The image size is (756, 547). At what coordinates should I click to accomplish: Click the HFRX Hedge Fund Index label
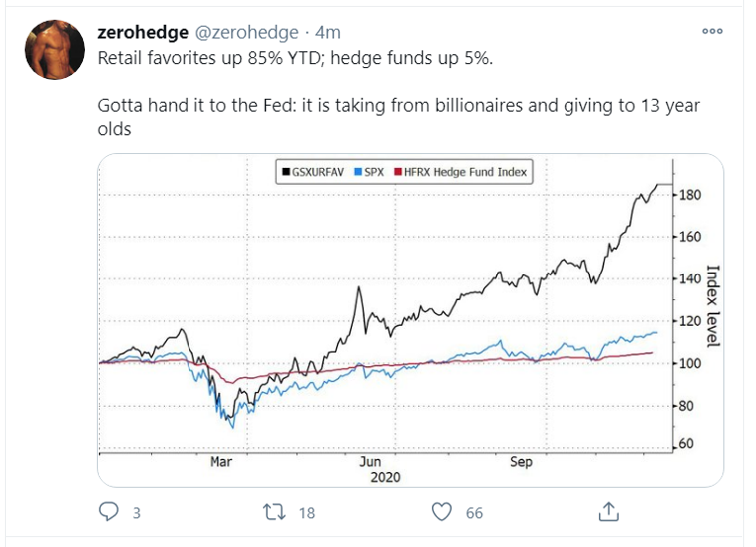(x=464, y=173)
